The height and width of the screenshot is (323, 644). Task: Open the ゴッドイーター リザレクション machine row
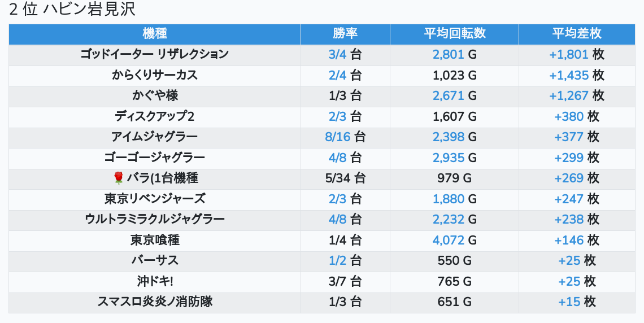tap(154, 55)
